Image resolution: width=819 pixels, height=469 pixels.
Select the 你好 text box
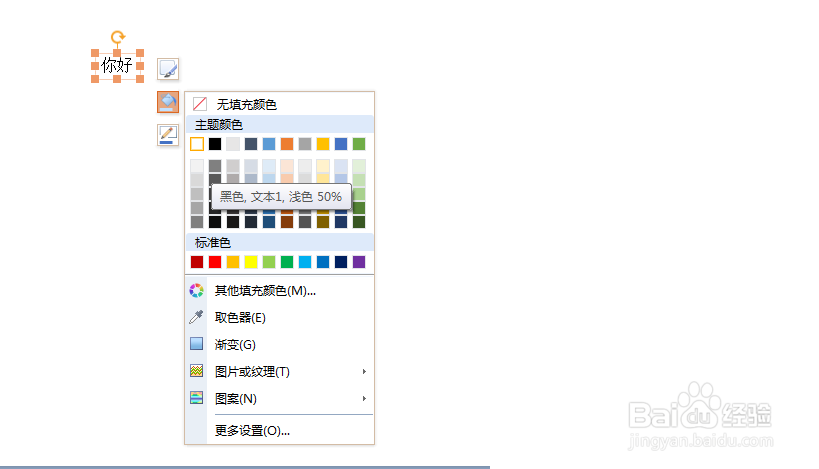[117, 65]
